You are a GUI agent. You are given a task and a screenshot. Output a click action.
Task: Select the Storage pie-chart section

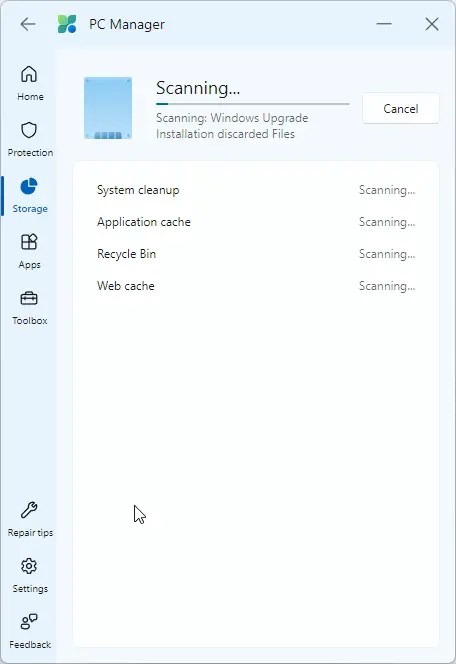30,196
